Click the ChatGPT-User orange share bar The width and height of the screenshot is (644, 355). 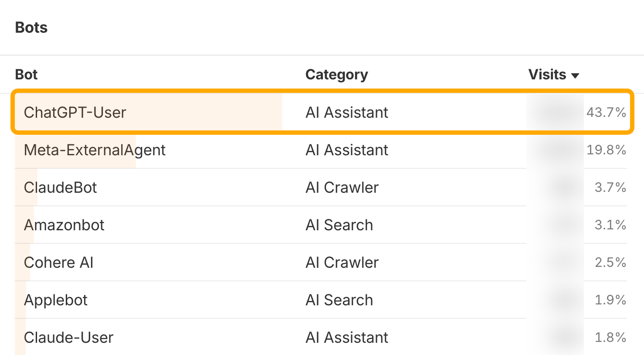[x=149, y=112]
